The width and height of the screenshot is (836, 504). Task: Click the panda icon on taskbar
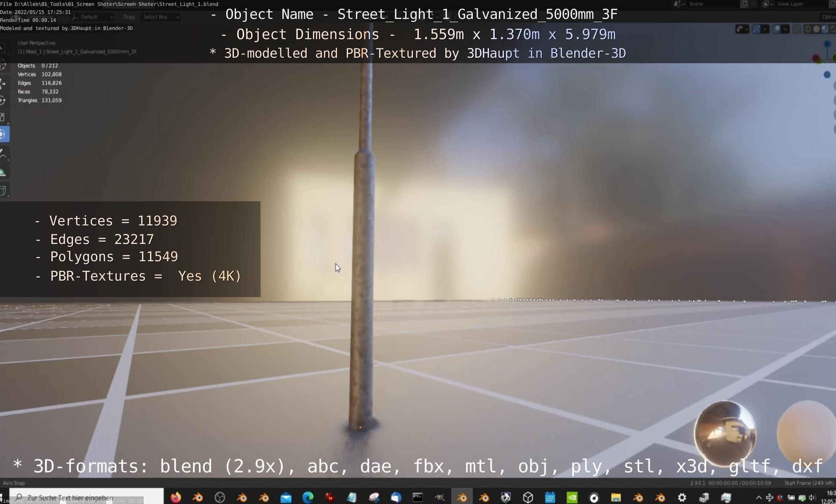pos(506,497)
